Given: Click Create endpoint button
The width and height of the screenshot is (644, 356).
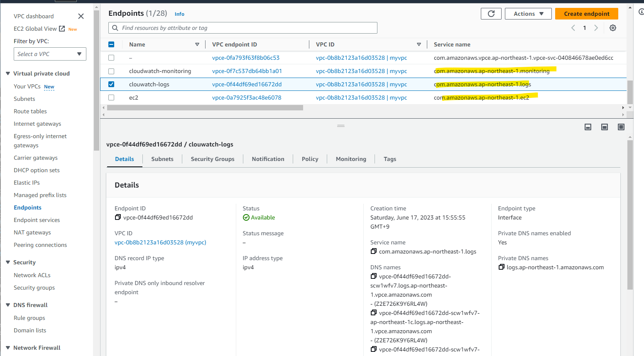Looking at the screenshot, I should [x=587, y=14].
